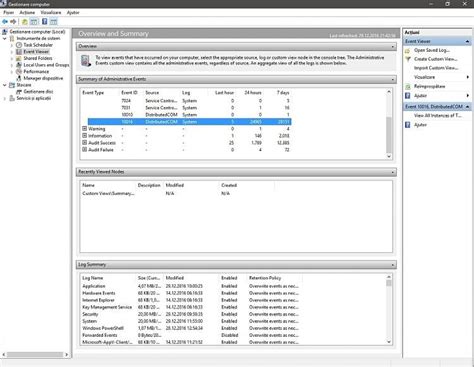Expand the Servicii și aplicații tree node

[5, 98]
